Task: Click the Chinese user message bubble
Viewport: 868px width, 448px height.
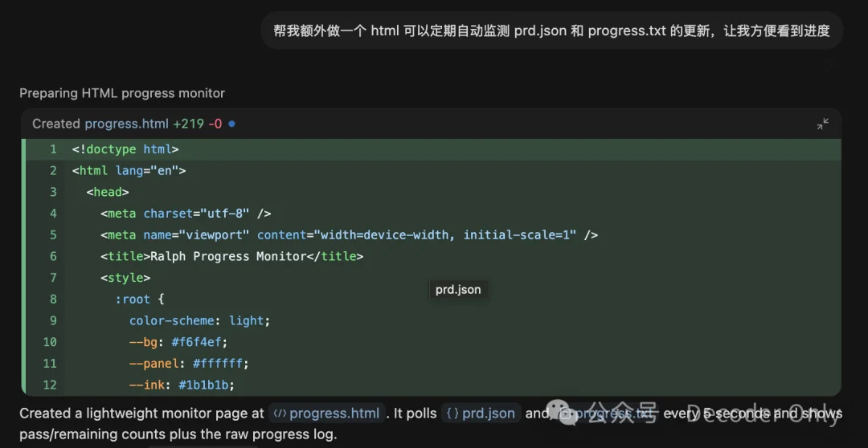Action: click(551, 31)
